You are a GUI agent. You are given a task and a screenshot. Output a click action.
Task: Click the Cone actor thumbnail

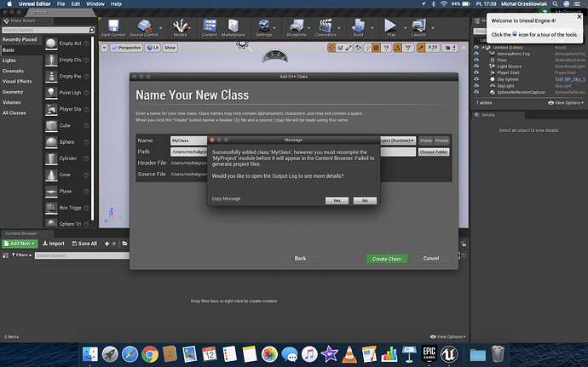pos(51,175)
